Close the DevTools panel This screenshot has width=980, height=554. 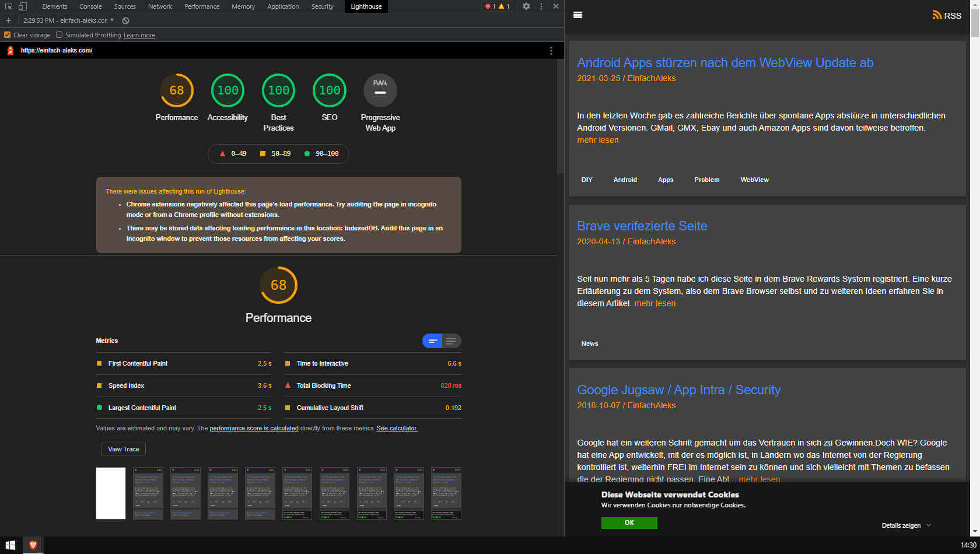point(556,6)
